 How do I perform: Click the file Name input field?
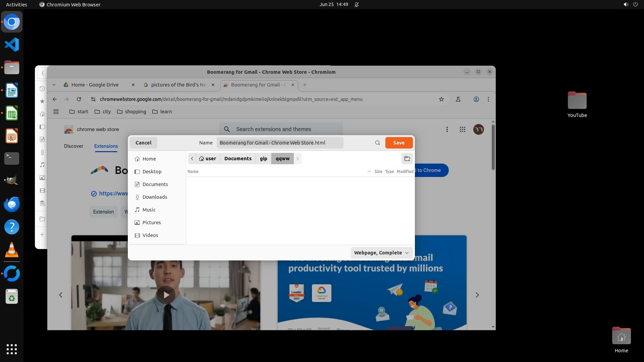pos(279,143)
